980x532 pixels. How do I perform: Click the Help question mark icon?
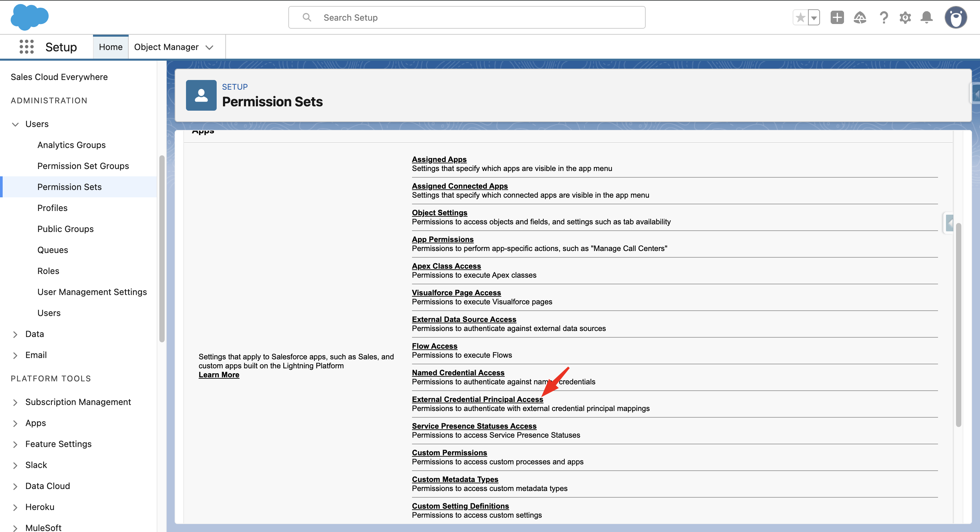coord(883,18)
